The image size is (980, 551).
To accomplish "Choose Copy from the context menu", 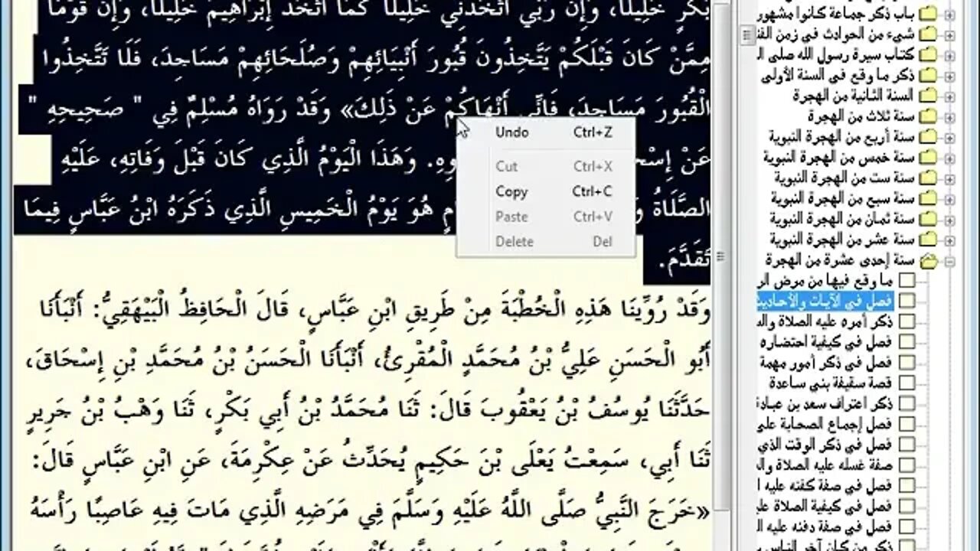I will click(545, 191).
